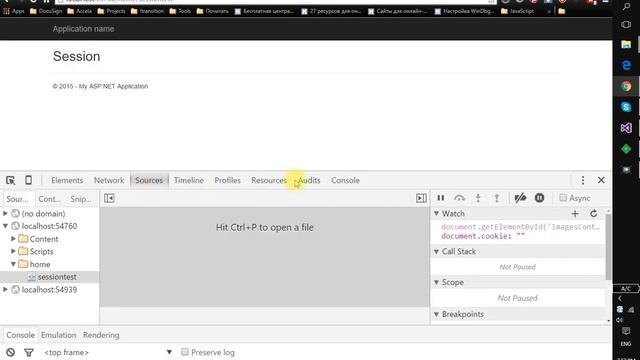Open File Explorer from the taskbar
The height and width of the screenshot is (360, 640).
[x=626, y=44]
